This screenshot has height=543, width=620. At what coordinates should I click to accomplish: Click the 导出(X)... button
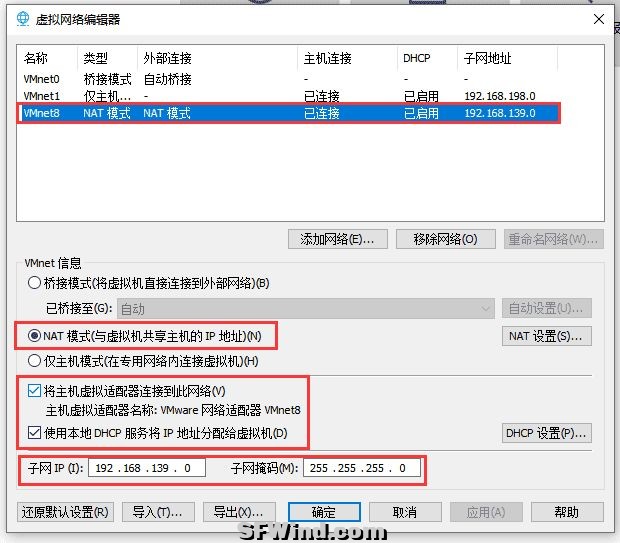pos(239,512)
